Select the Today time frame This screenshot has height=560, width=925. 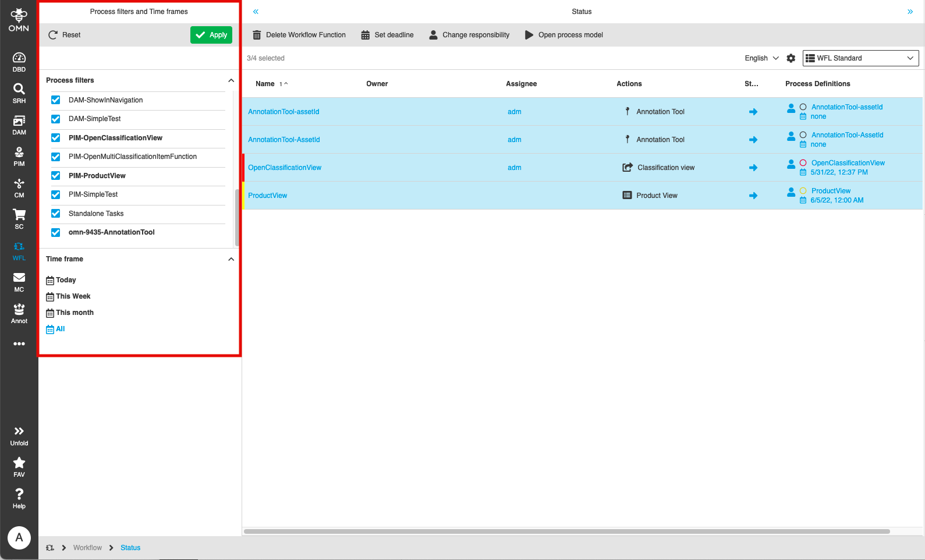click(61, 280)
